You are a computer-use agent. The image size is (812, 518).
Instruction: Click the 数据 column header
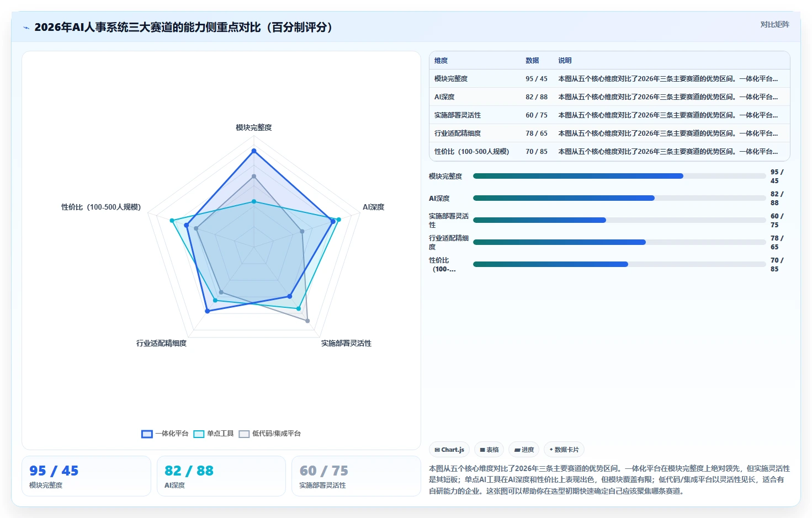pos(532,61)
